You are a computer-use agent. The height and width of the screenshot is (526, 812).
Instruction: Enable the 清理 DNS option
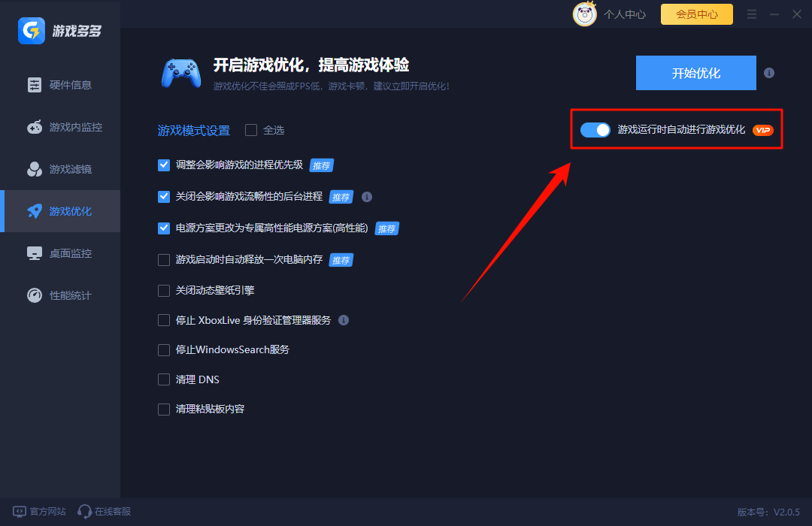(164, 379)
